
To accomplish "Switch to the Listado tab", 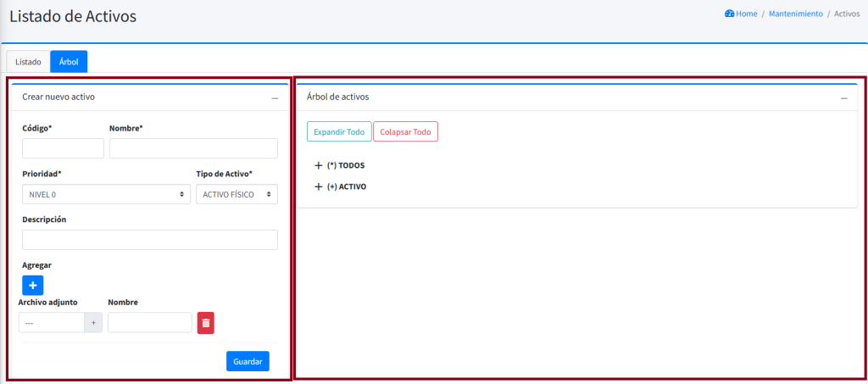I will click(28, 62).
